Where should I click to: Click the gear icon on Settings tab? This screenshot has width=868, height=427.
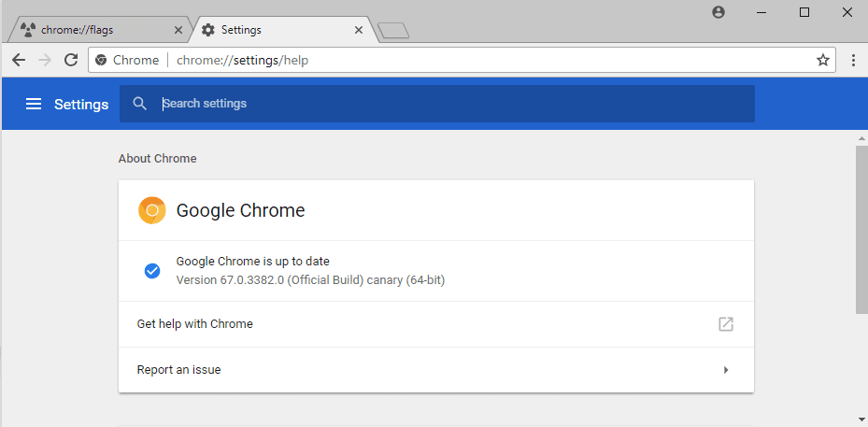pyautogui.click(x=207, y=30)
